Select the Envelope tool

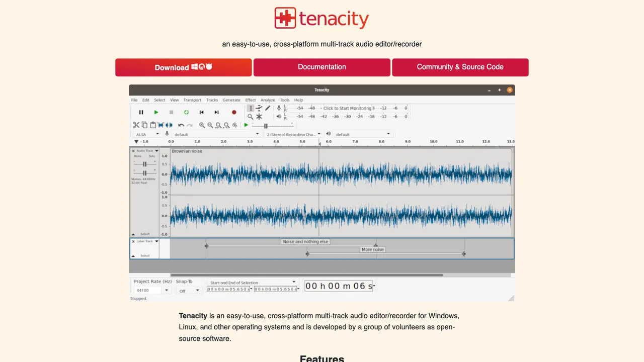point(259,108)
